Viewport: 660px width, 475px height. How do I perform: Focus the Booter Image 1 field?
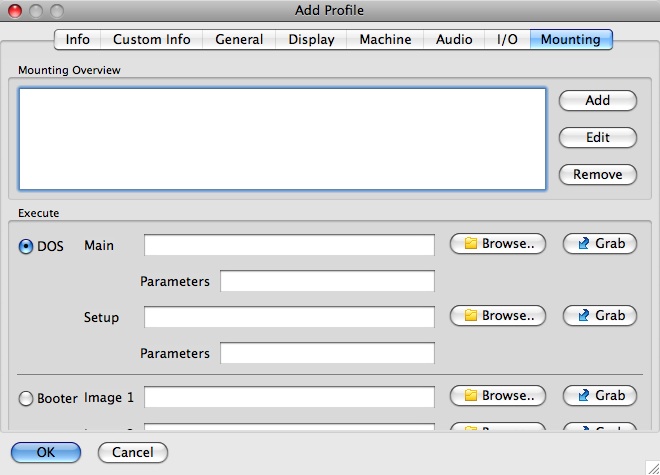pyautogui.click(x=289, y=397)
